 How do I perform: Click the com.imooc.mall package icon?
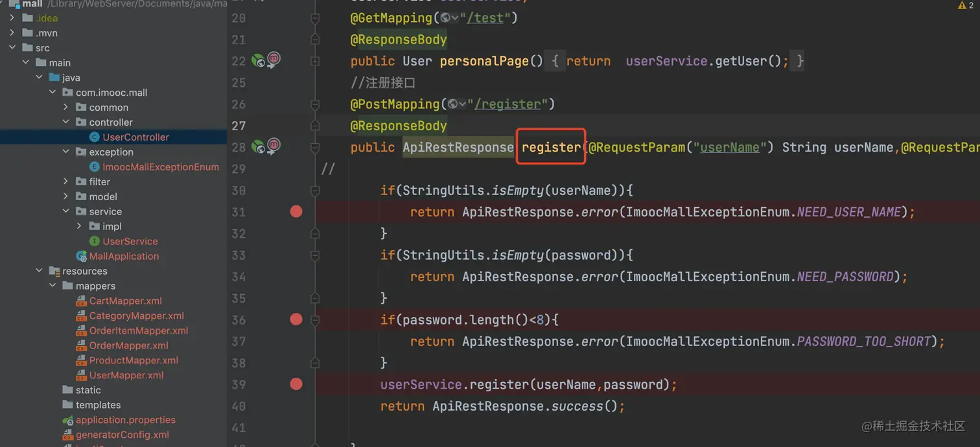[x=68, y=93]
